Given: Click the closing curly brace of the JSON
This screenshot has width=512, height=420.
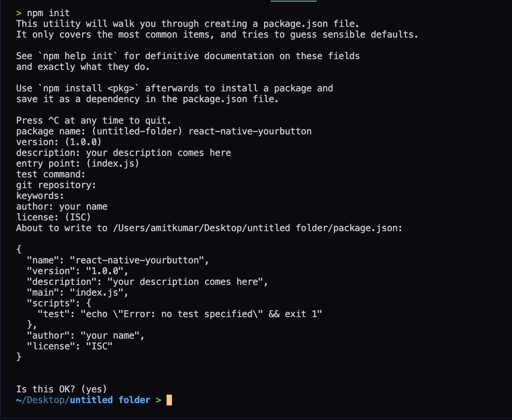Looking at the screenshot, I should point(19,357).
